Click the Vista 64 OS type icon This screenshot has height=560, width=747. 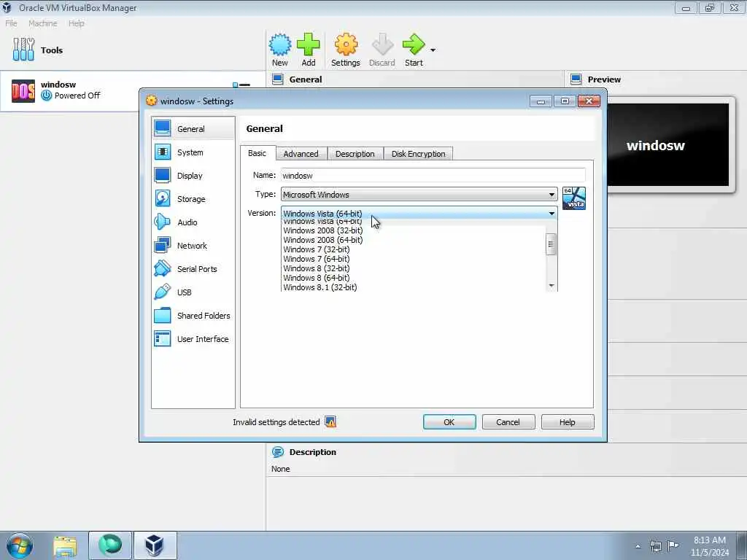[574, 198]
